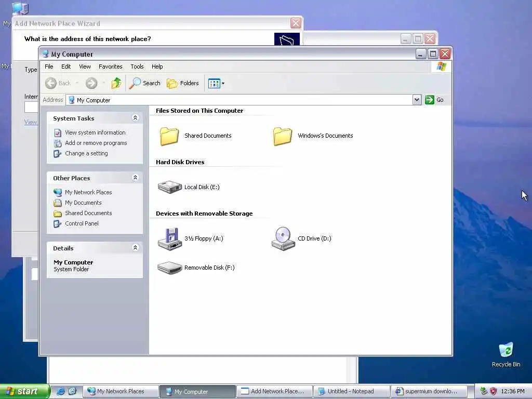Click the 12:36 PM system clock

point(513,392)
